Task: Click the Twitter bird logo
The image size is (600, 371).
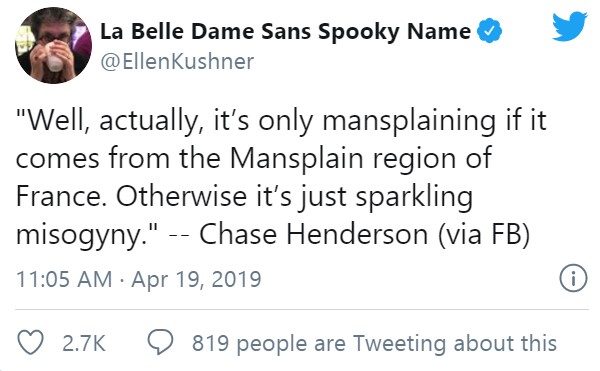Action: (x=570, y=26)
